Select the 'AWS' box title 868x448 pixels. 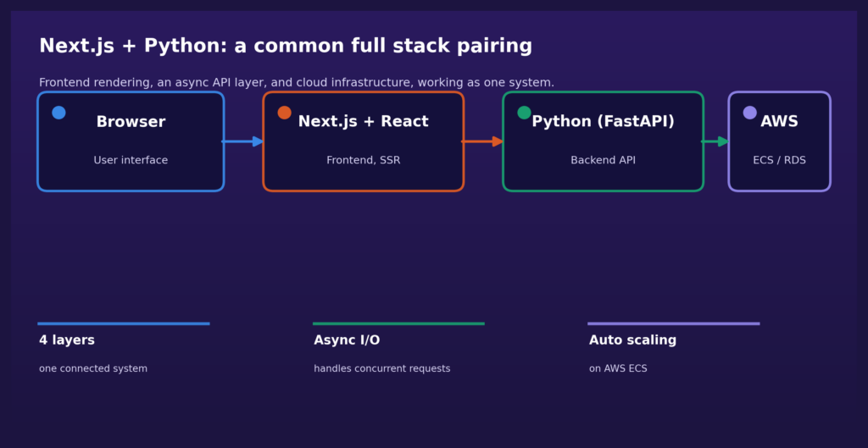tap(780, 122)
